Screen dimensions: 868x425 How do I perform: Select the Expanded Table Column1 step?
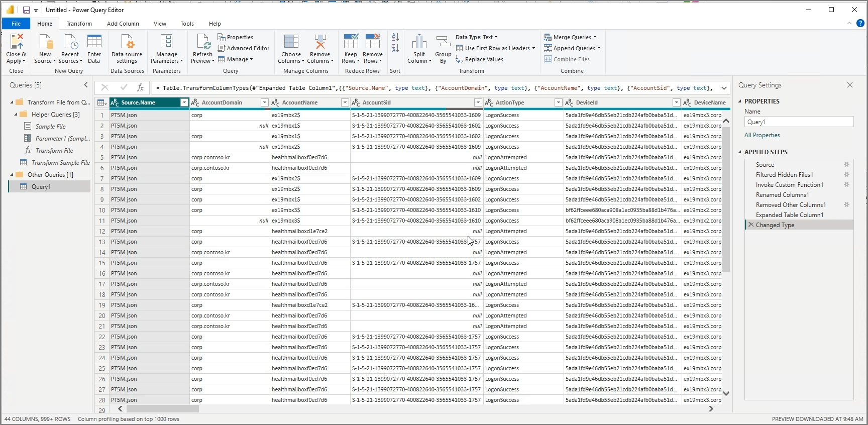tap(790, 215)
